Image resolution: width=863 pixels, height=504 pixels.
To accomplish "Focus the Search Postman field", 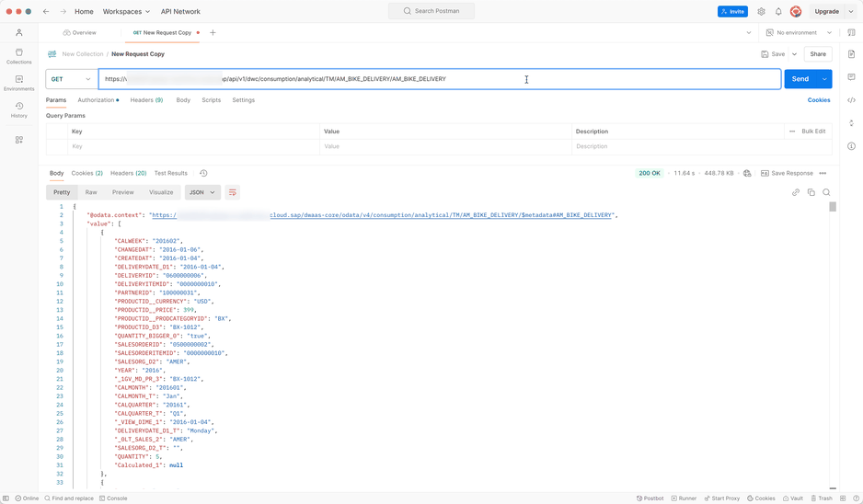I will (x=431, y=11).
